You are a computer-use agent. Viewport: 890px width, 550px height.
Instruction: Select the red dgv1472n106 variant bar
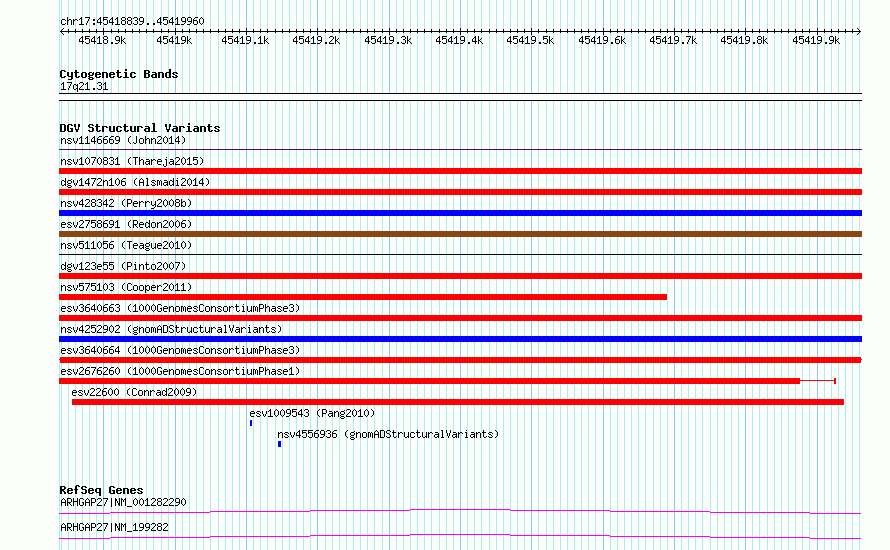[x=460, y=192]
